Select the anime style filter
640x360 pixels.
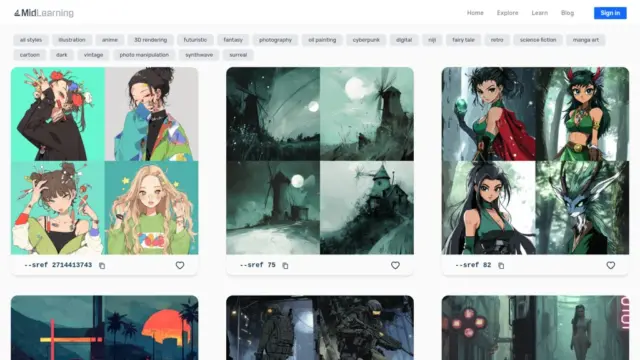coord(110,40)
